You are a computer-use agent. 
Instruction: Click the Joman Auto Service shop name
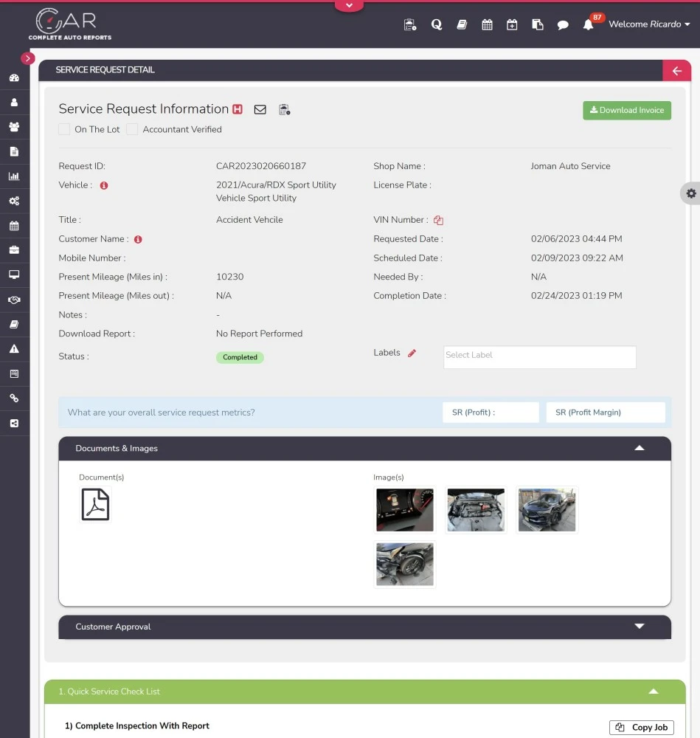pos(570,166)
